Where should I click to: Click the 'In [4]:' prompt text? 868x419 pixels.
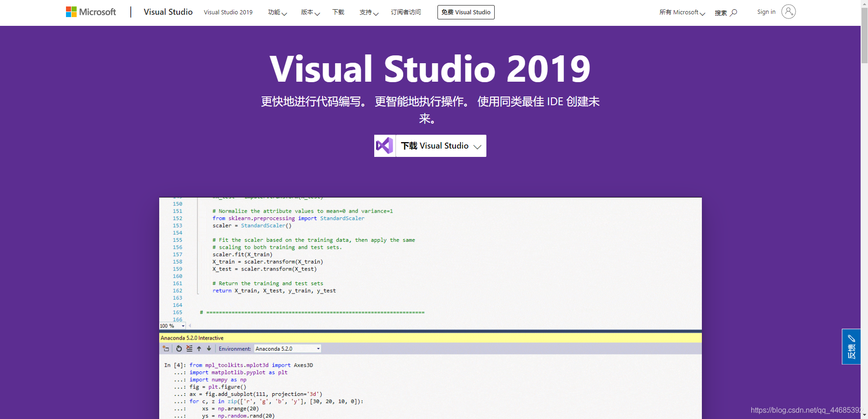pyautogui.click(x=175, y=365)
